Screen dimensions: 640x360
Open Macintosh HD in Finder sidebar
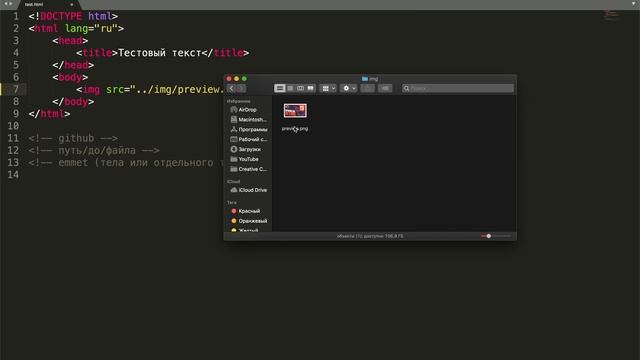coord(249,120)
